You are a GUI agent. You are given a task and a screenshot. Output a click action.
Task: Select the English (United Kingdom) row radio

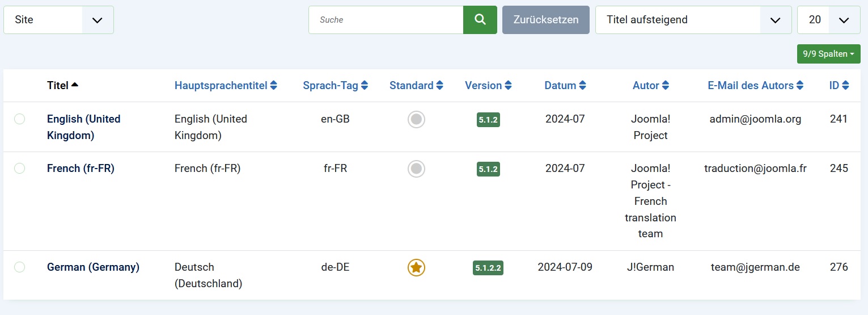click(19, 119)
